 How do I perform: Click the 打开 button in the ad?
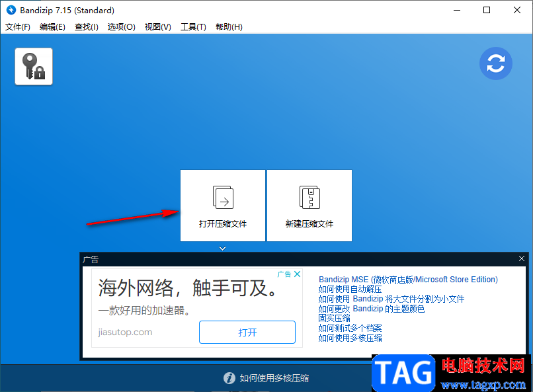click(x=247, y=333)
